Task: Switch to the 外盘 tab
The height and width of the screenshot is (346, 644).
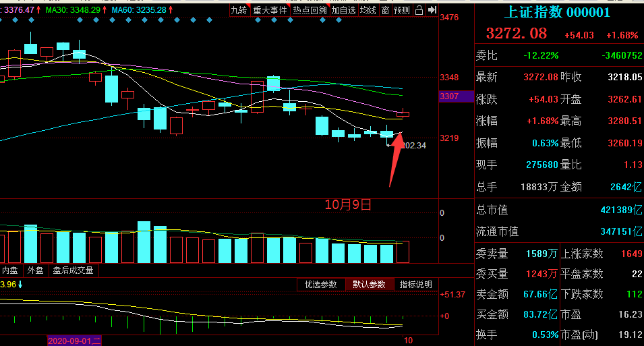Action: tap(35, 270)
